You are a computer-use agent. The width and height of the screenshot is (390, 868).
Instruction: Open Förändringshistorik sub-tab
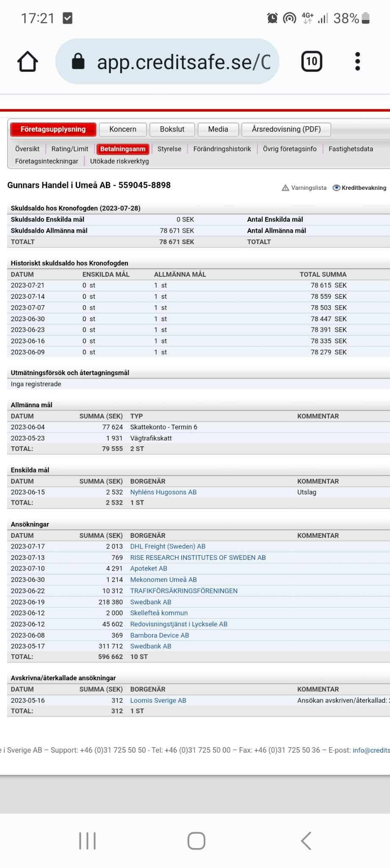[x=222, y=149]
